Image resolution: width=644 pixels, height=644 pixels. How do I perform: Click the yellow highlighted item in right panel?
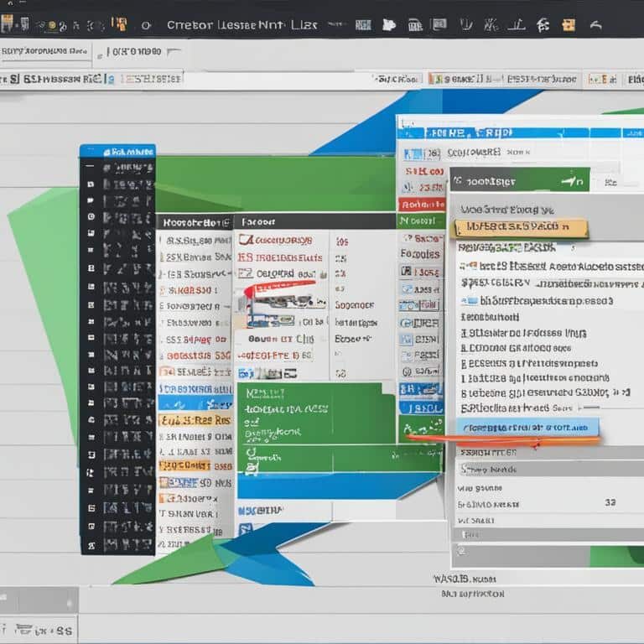(x=518, y=228)
